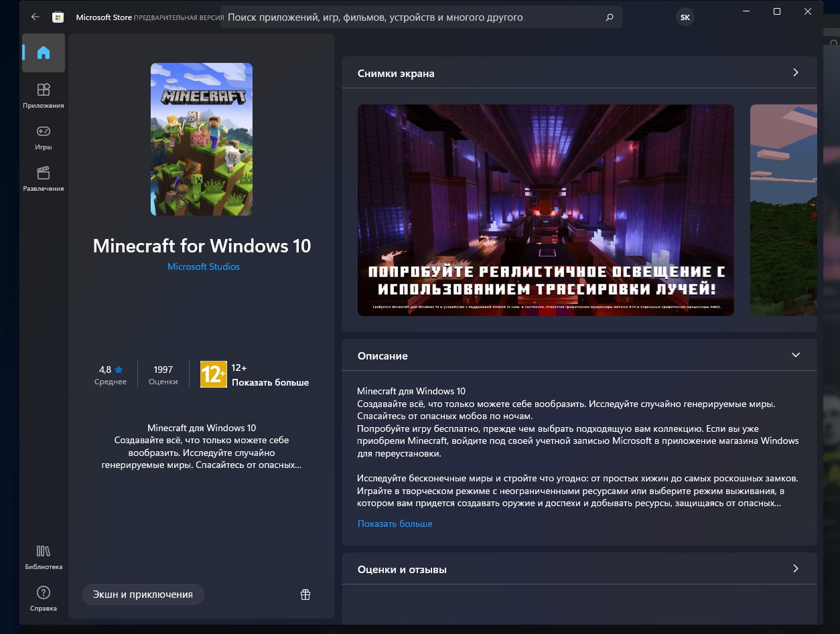Maximize the Microsoft Store window
Screen dimensions: 840x634
(777, 11)
